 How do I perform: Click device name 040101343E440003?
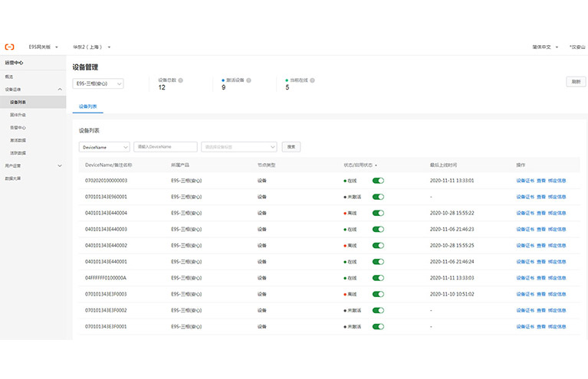[x=106, y=229]
